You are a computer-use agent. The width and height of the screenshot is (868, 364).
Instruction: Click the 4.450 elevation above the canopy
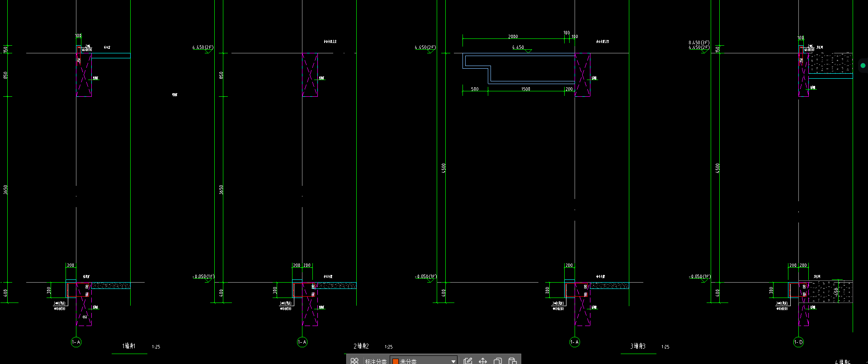pos(518,47)
